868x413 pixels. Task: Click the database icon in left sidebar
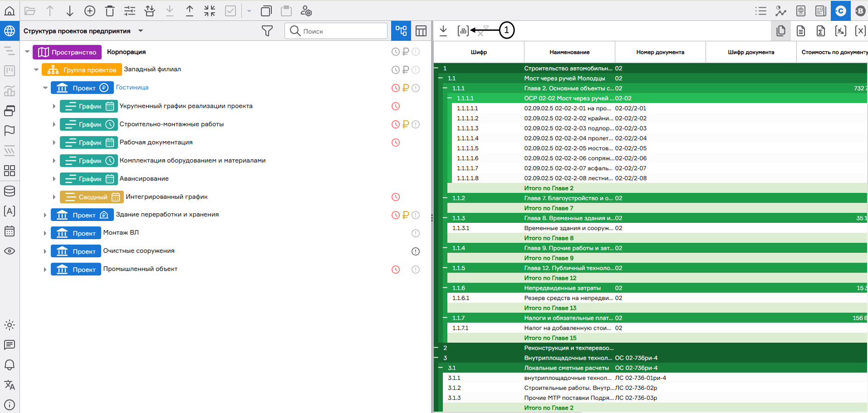pyautogui.click(x=10, y=191)
